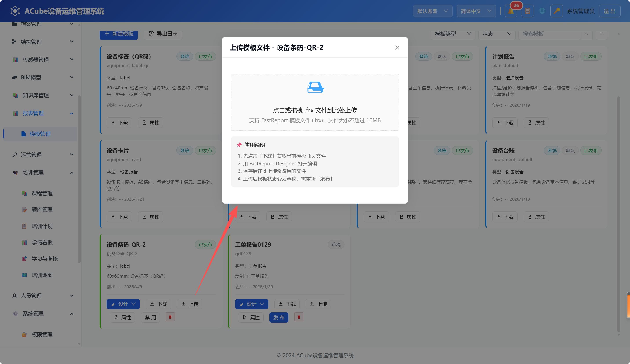Click the globe icon in header
Screen dimensions: 630x364
[x=542, y=11]
